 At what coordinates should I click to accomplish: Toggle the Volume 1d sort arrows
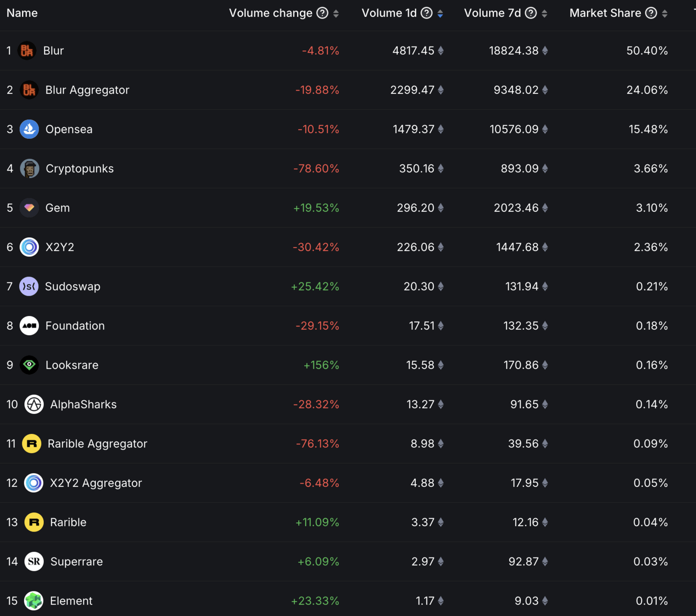440,14
